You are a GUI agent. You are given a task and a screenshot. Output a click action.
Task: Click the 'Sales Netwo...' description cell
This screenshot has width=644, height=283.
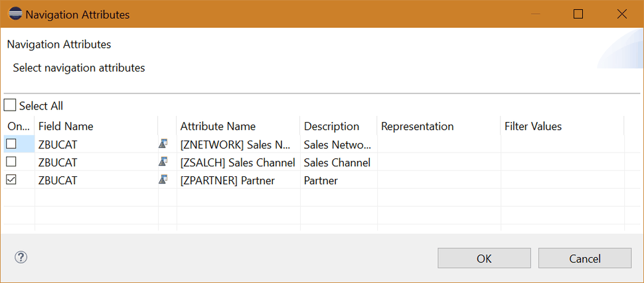(339, 144)
